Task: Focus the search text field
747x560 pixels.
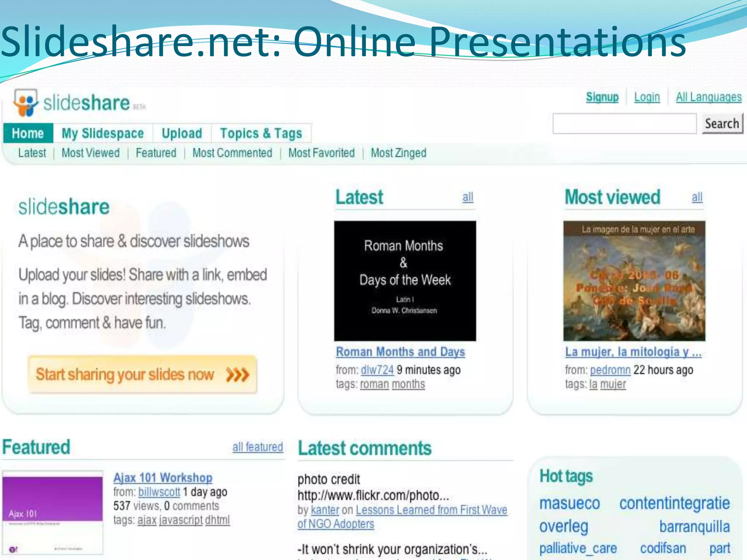Action: [x=624, y=124]
